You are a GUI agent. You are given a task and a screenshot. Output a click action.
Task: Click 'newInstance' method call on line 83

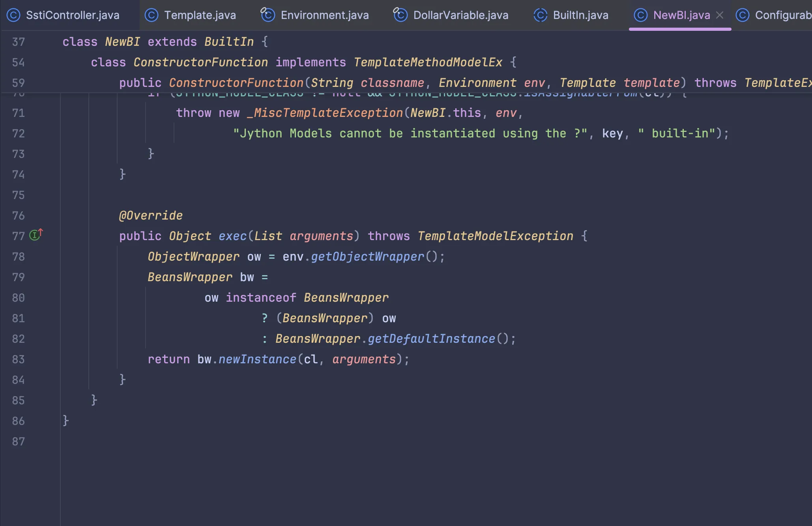(257, 359)
